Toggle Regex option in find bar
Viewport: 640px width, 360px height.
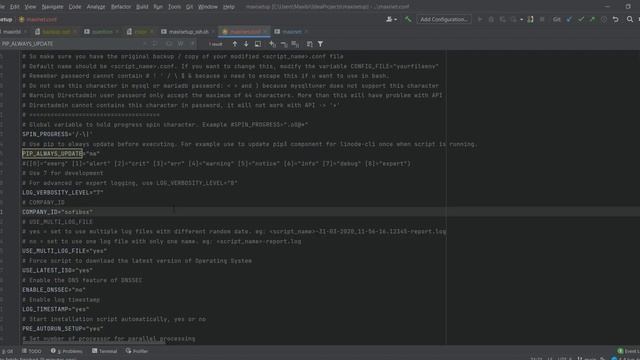click(x=192, y=44)
